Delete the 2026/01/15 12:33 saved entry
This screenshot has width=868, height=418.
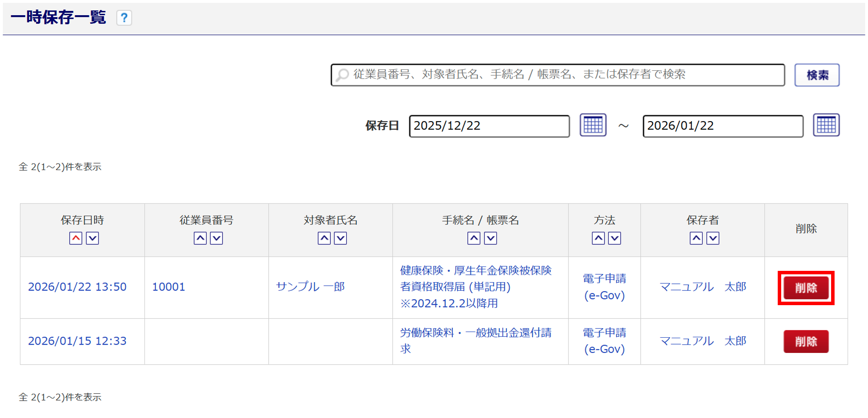pos(806,342)
